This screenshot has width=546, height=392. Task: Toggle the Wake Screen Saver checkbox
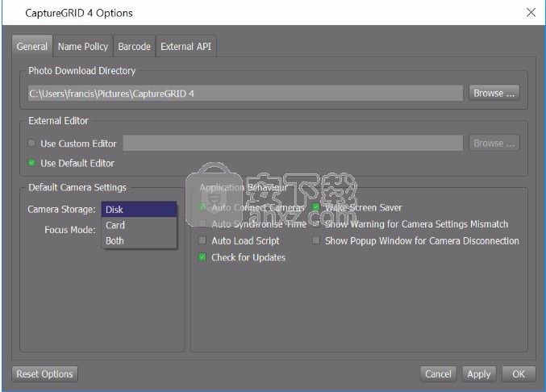(x=316, y=207)
